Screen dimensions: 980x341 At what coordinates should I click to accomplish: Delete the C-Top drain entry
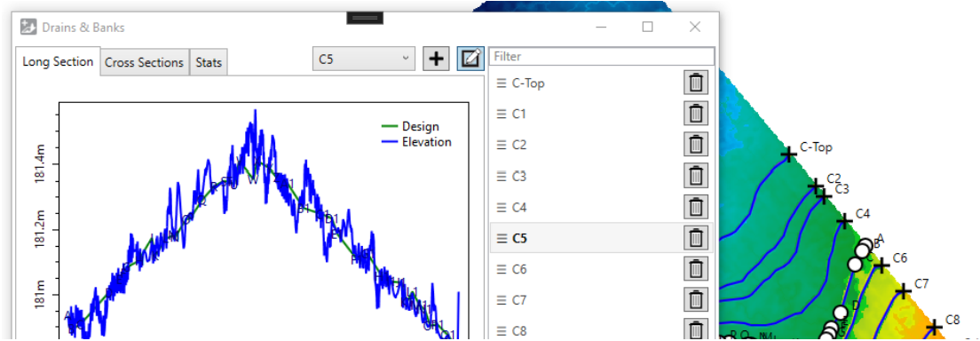tap(696, 83)
